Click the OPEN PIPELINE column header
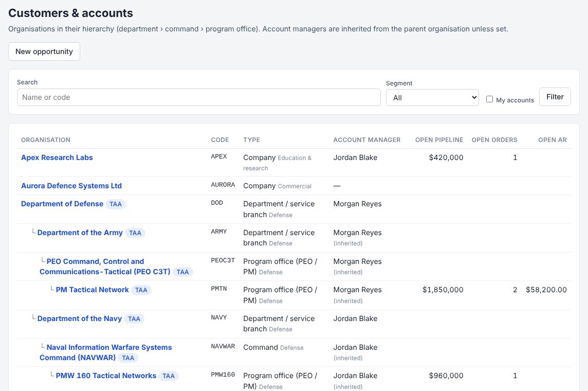 click(x=439, y=139)
